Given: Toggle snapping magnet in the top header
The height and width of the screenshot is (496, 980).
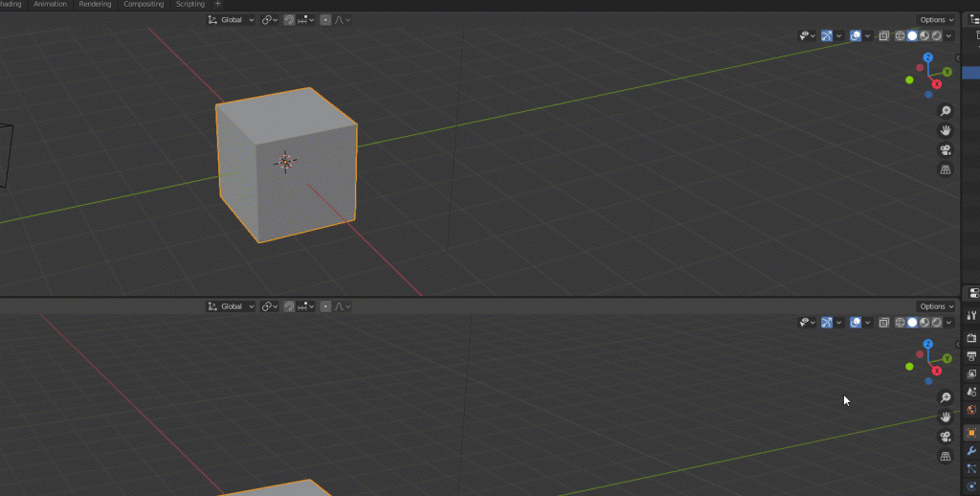Looking at the screenshot, I should click(x=289, y=19).
